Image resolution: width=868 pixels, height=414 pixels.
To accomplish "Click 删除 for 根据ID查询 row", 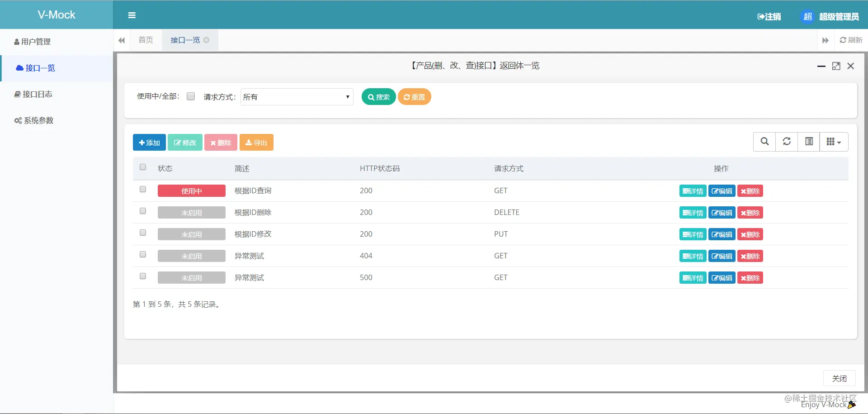I will pyautogui.click(x=750, y=191).
